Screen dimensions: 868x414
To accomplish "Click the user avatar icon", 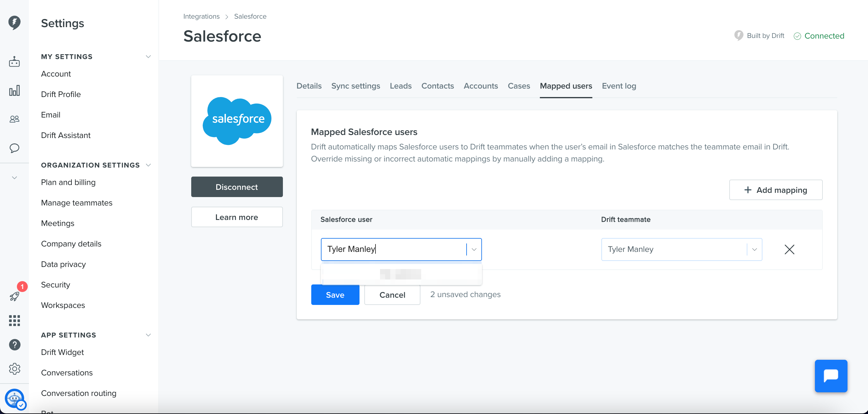I will 15,399.
